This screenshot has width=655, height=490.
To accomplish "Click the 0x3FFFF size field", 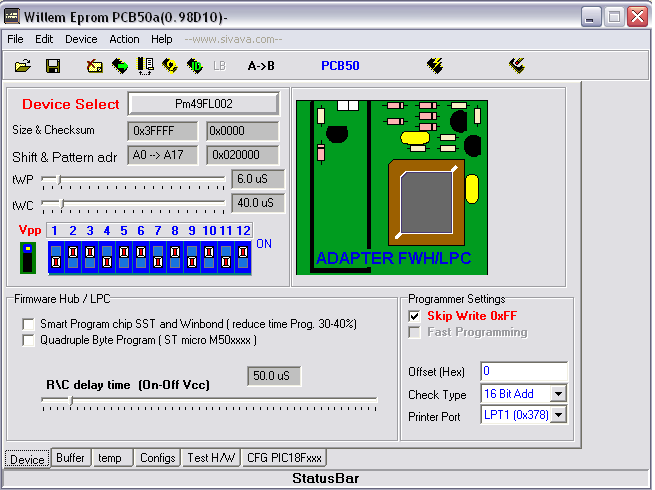I will (162, 131).
